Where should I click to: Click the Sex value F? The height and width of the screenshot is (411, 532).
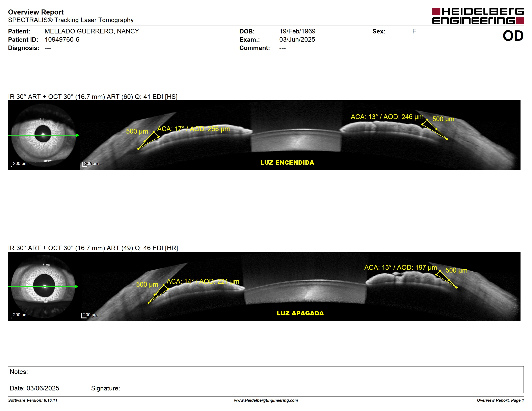click(414, 31)
